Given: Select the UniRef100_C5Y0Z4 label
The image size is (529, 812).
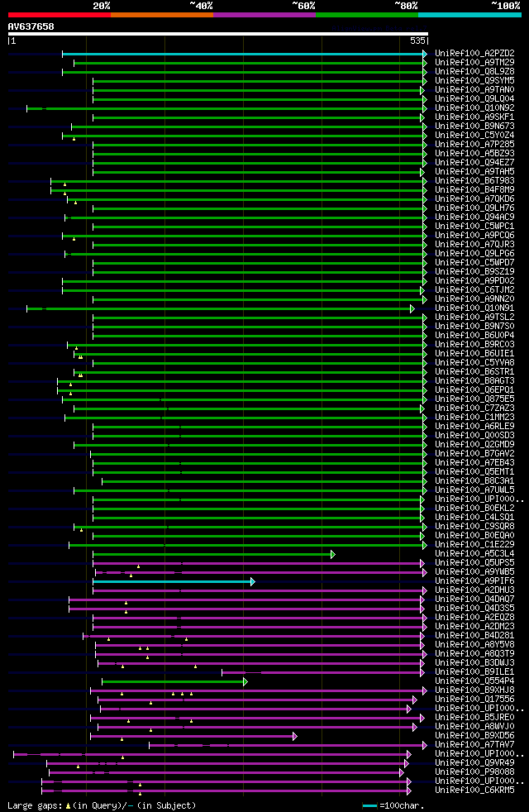Looking at the screenshot, I should coord(474,136).
